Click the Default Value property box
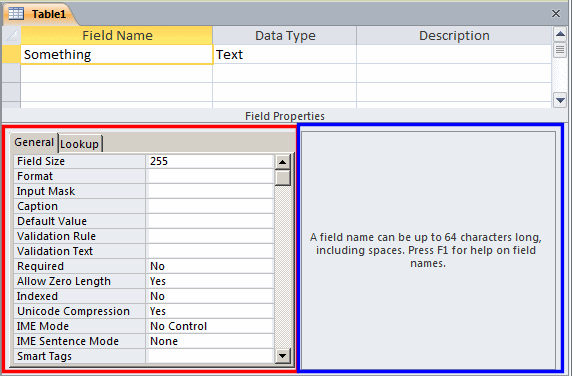The image size is (574, 376). click(x=210, y=221)
